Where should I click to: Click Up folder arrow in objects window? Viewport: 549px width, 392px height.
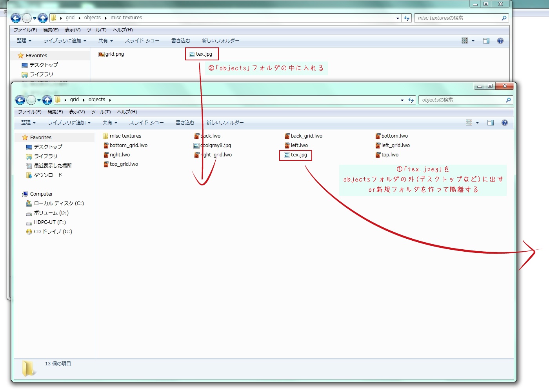[47, 100]
